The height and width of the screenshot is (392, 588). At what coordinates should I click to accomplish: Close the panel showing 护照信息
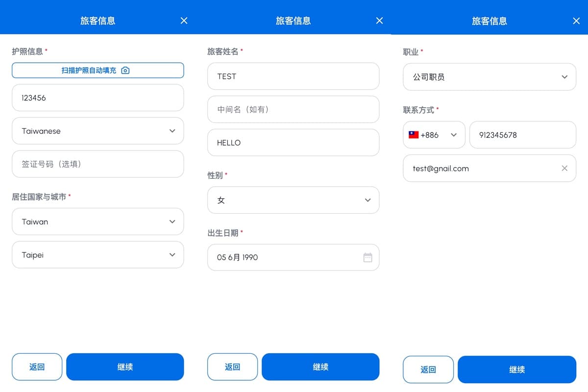184,21
